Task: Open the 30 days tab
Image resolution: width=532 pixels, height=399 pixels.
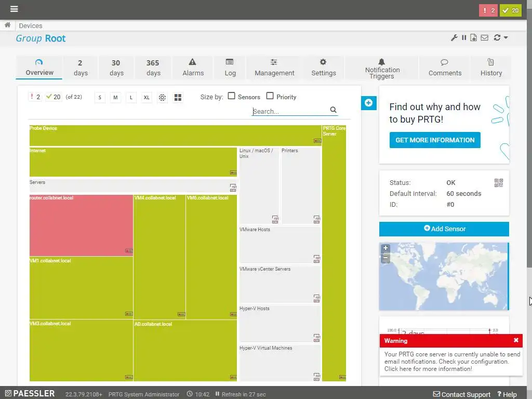Action: pyautogui.click(x=116, y=68)
